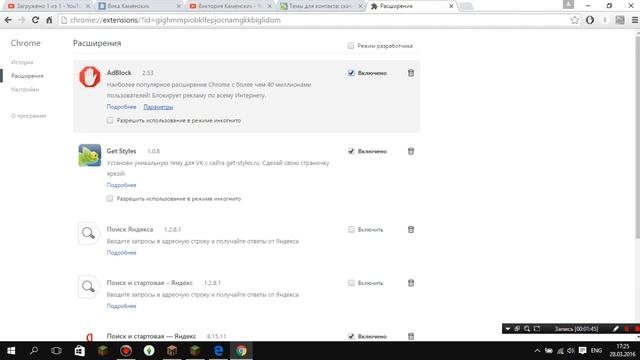Image resolution: width=640 pixels, height=360 pixels.
Task: Launch the Windows Store from the taskbar
Action: (79, 351)
